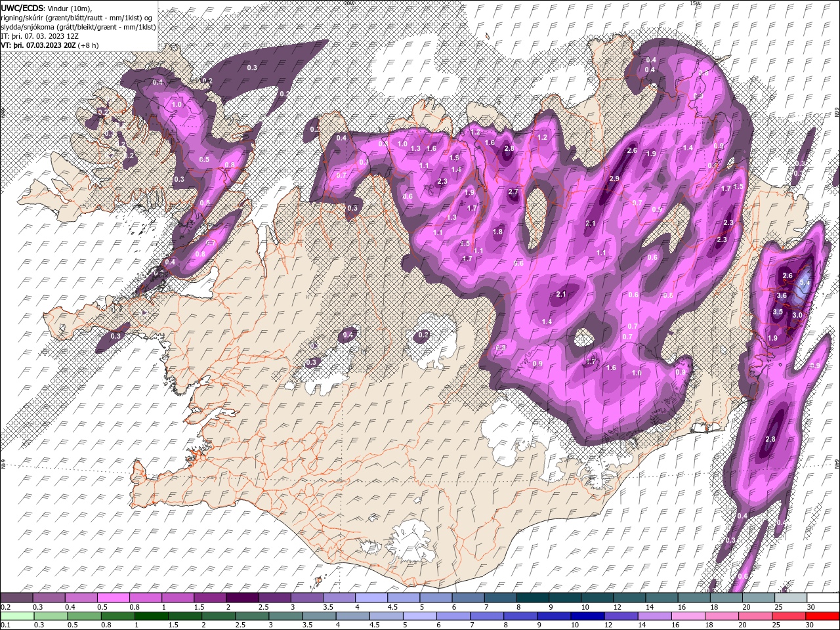Pick the pale grey 25 swatch, upper legend row
This screenshot has height=630, width=840.
click(x=791, y=598)
